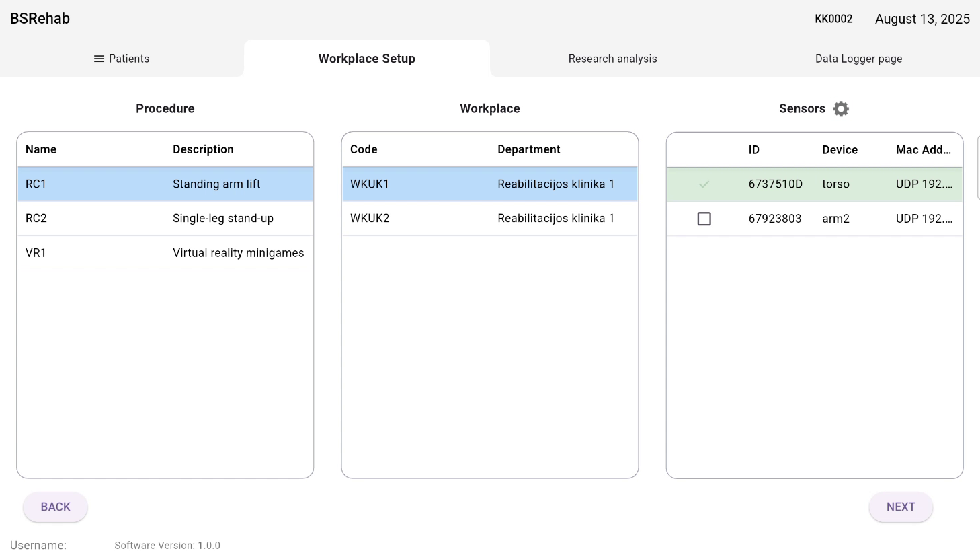Open the Sensors settings gear icon
980x555 pixels.
pos(841,109)
